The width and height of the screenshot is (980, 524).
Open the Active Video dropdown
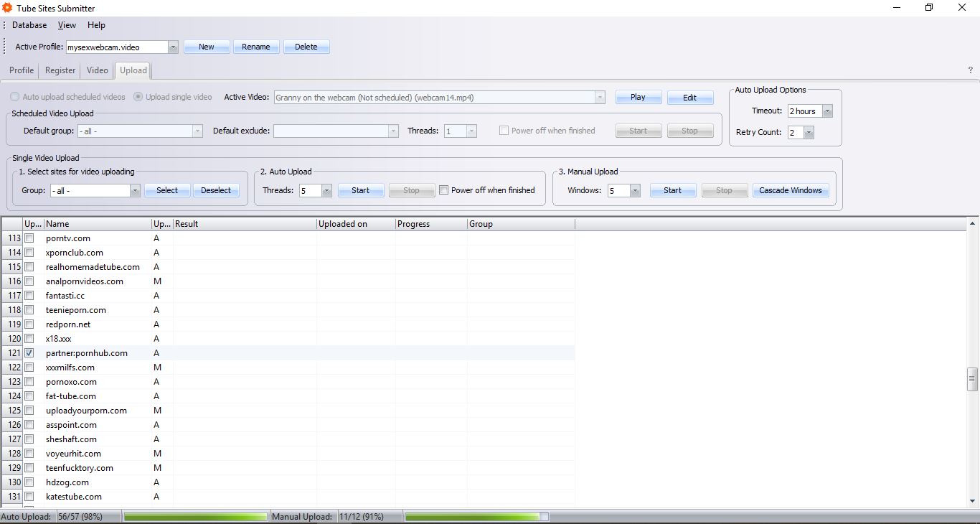pyautogui.click(x=600, y=98)
